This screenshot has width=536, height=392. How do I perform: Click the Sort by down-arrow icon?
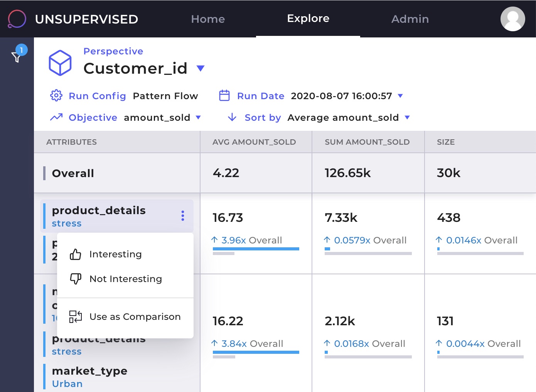(232, 117)
